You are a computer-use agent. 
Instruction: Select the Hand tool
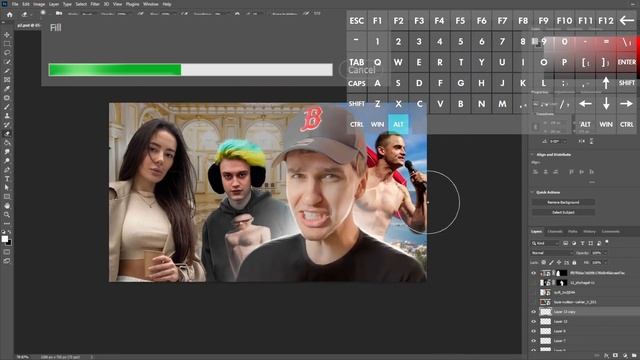click(7, 206)
